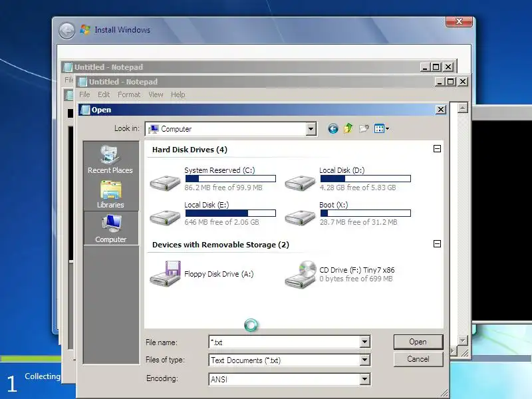The height and width of the screenshot is (399, 532).
Task: Click the Files of type combo box
Action: [289, 360]
